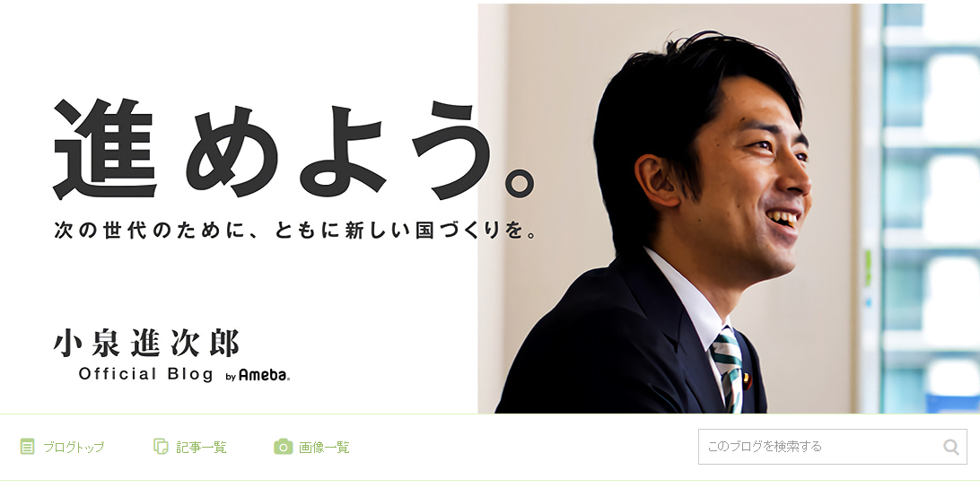The height and width of the screenshot is (488, 980).
Task: Click the small 'by' text before Ameba
Action: [x=231, y=377]
